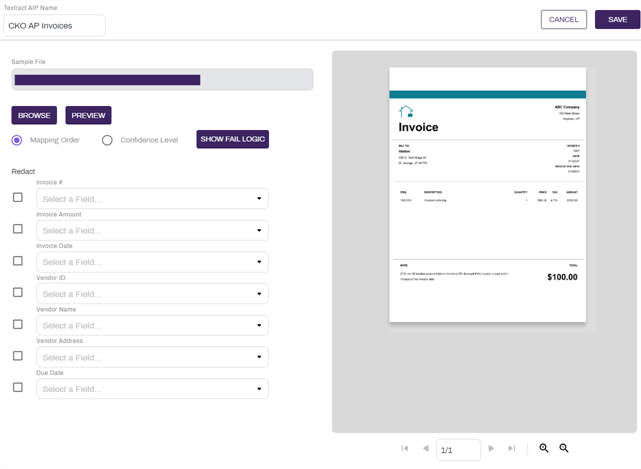The width and height of the screenshot is (641, 469).
Task: Jump to the last preview page
Action: (x=511, y=448)
